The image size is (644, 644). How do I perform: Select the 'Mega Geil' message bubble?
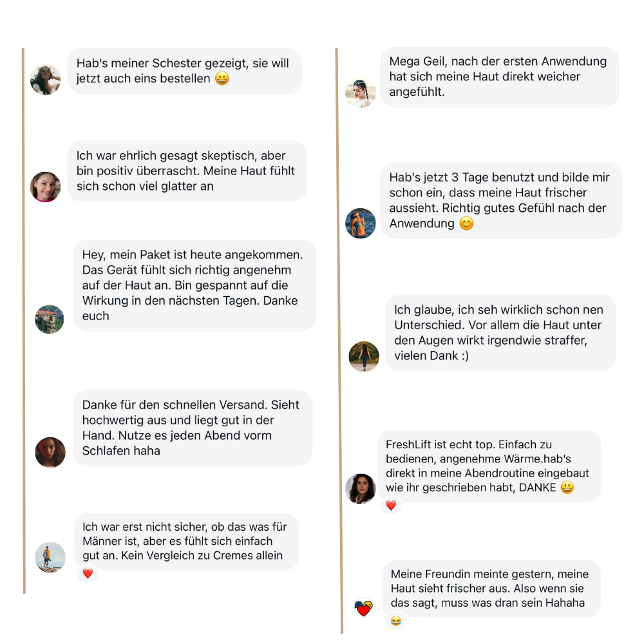tap(499, 77)
